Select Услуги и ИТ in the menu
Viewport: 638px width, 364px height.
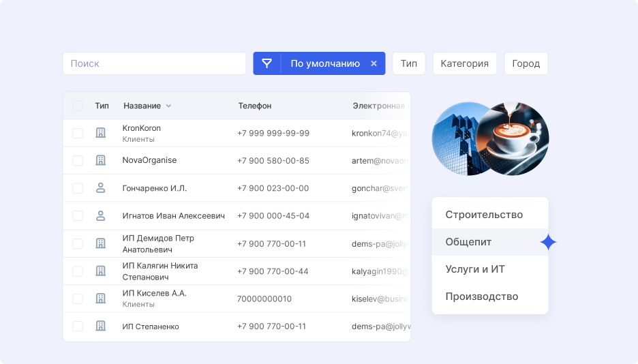[475, 269]
